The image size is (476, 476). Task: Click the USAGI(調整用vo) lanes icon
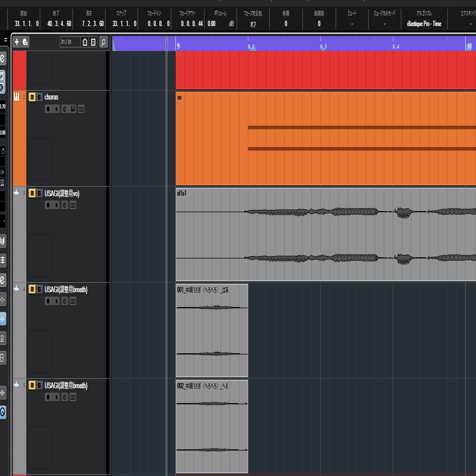[x=73, y=205]
